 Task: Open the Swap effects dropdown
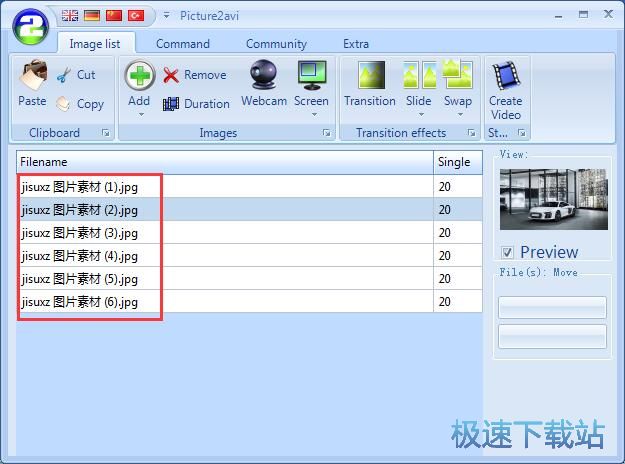coord(458,114)
